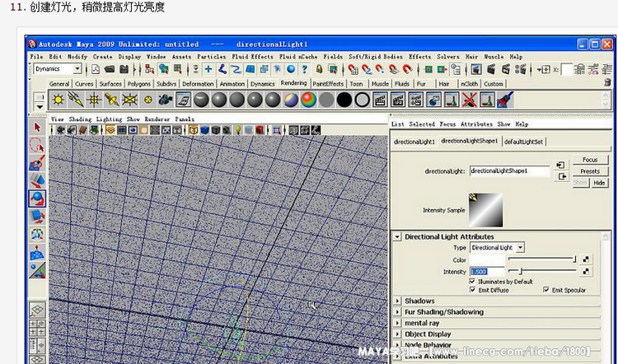Click the four-view layout icon

tap(37, 328)
